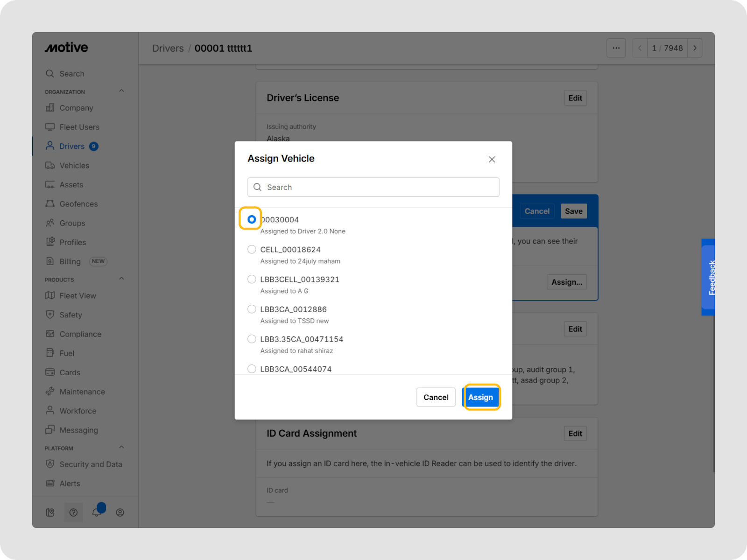
Task: Navigate to Fleet View in sidebar
Action: point(78,296)
